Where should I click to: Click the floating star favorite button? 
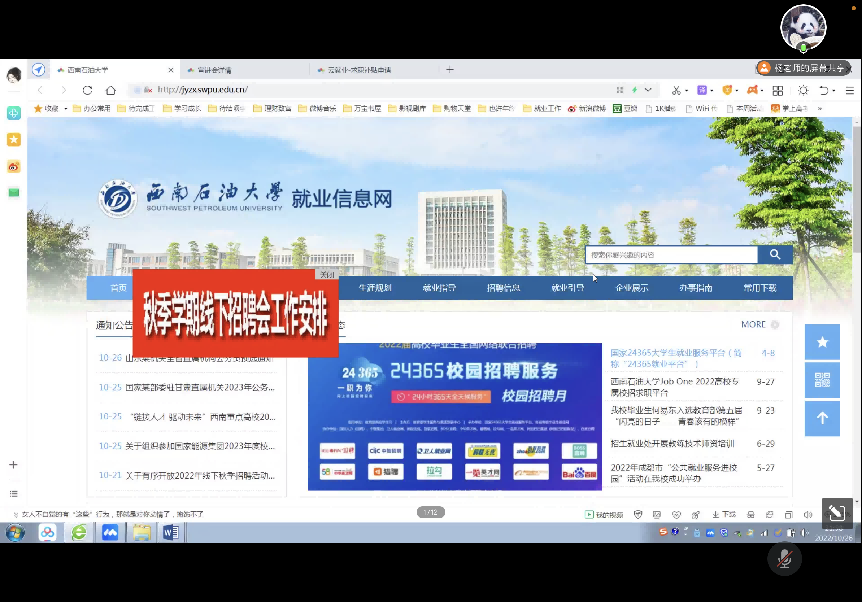[x=822, y=342]
